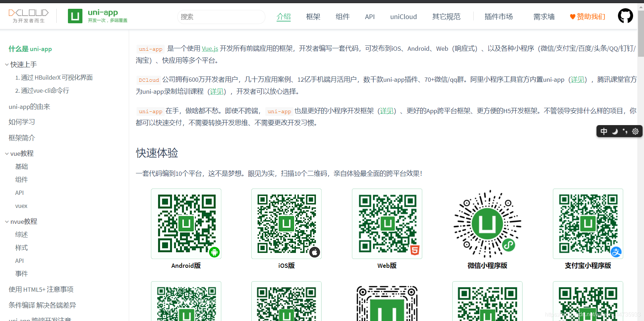Open the 框架 navigation tab
644x321 pixels.
coord(313,17)
